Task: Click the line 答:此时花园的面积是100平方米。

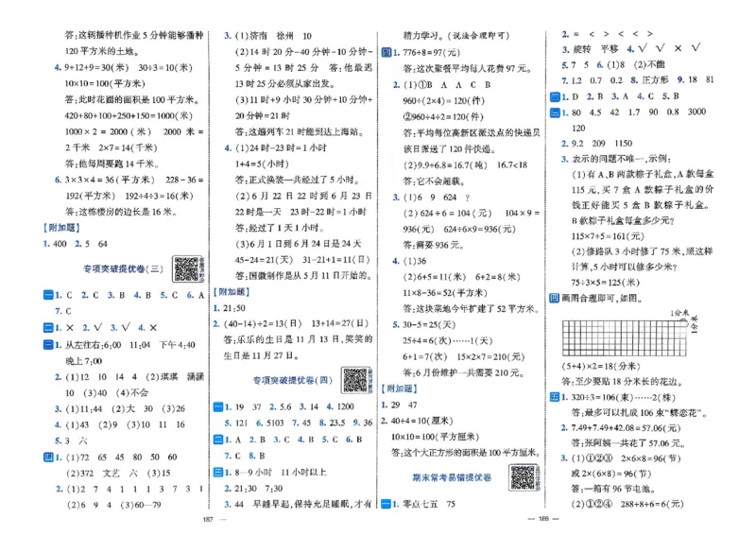Action: [132, 100]
